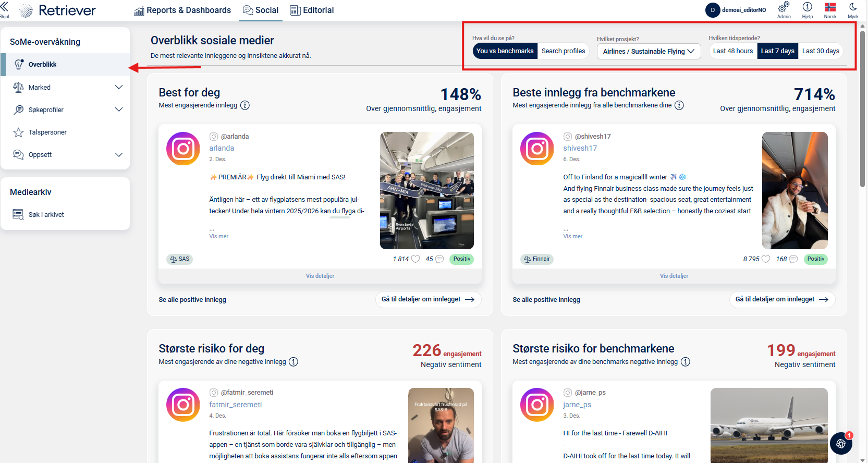Set time period to Last 30 days
The image size is (868, 463).
pyautogui.click(x=821, y=51)
